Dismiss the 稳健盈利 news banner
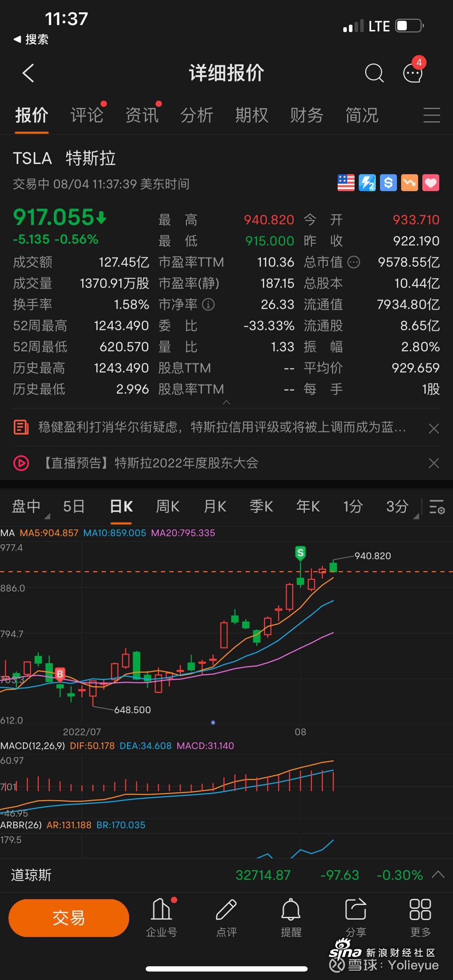This screenshot has height=980, width=453. click(x=434, y=429)
